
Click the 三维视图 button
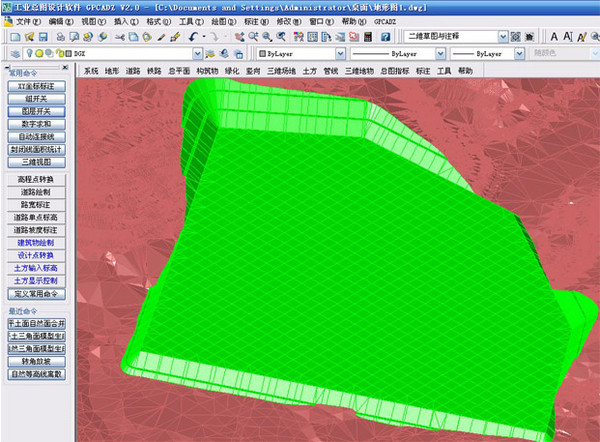[36, 161]
